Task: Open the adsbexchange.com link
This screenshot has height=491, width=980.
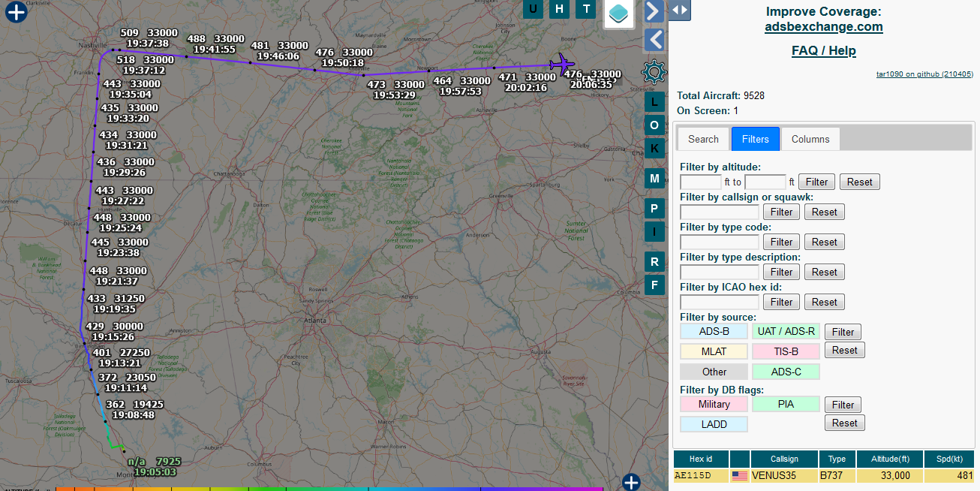Action: click(x=824, y=27)
